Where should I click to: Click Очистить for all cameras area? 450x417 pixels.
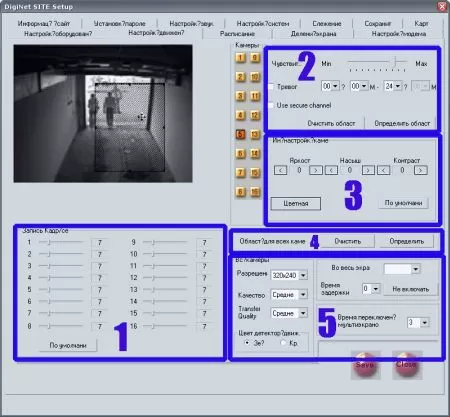click(348, 241)
